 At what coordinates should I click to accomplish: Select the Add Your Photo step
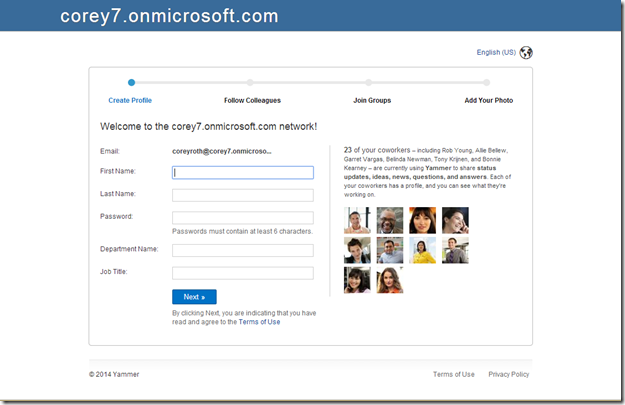point(489,100)
